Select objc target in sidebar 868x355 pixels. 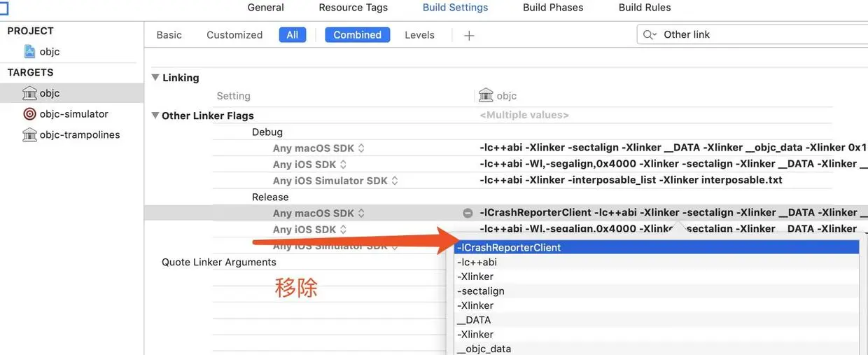coord(49,93)
